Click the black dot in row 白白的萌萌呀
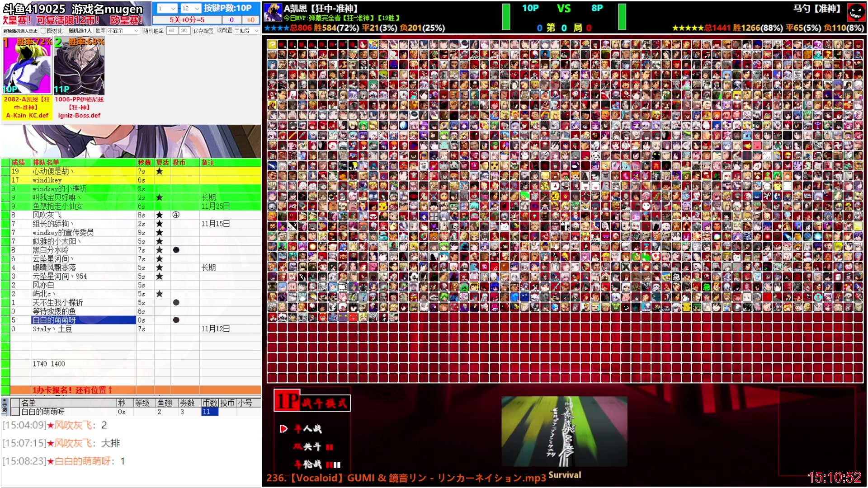 (176, 320)
